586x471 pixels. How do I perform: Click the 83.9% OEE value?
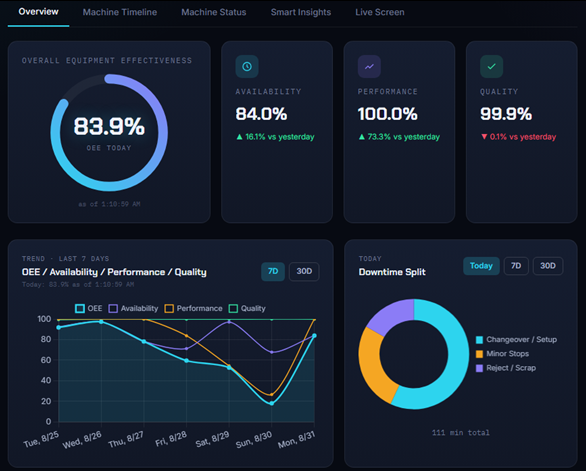tap(109, 126)
